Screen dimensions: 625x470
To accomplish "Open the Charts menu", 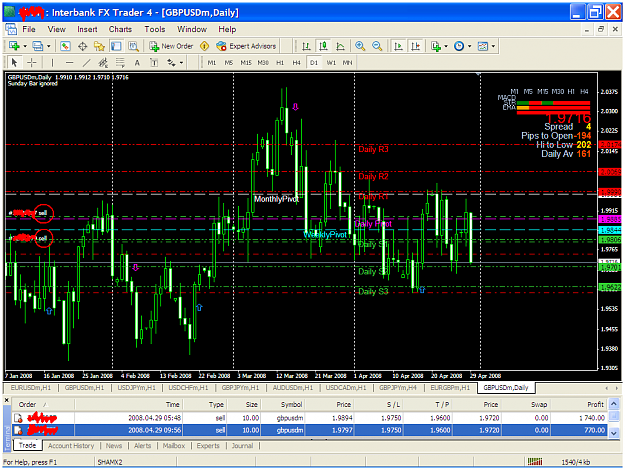I will pos(120,29).
